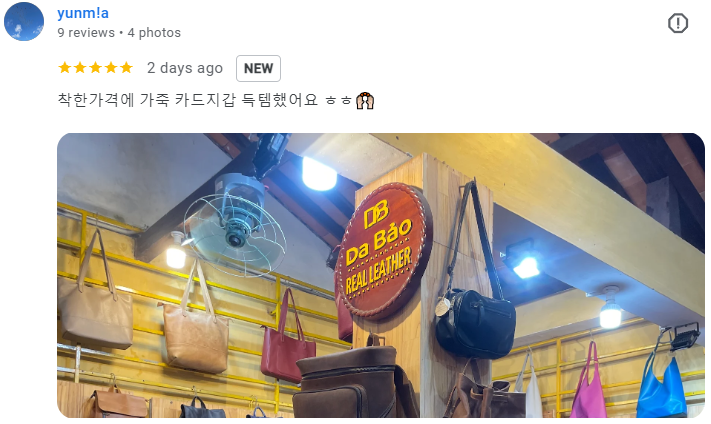711x424 pixels.
Task: Click the third gold star
Action: (x=96, y=68)
